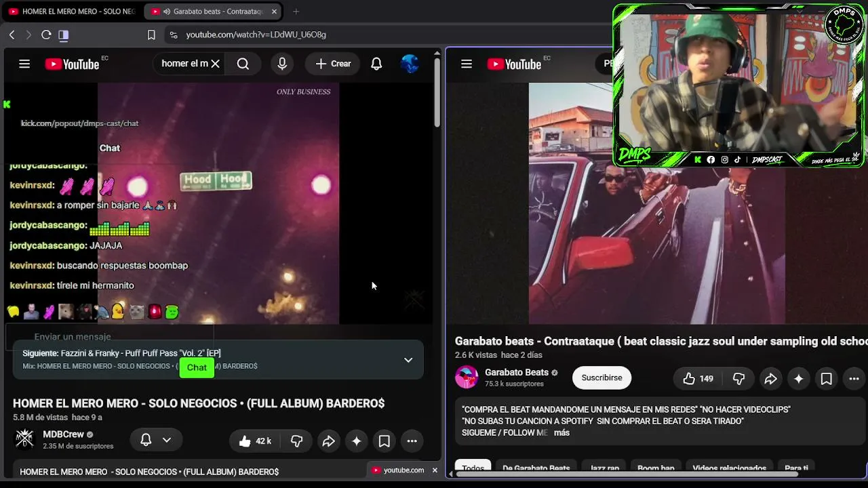The image size is (868, 488).
Task: Go to YouTube home in left pane
Action: 73,64
